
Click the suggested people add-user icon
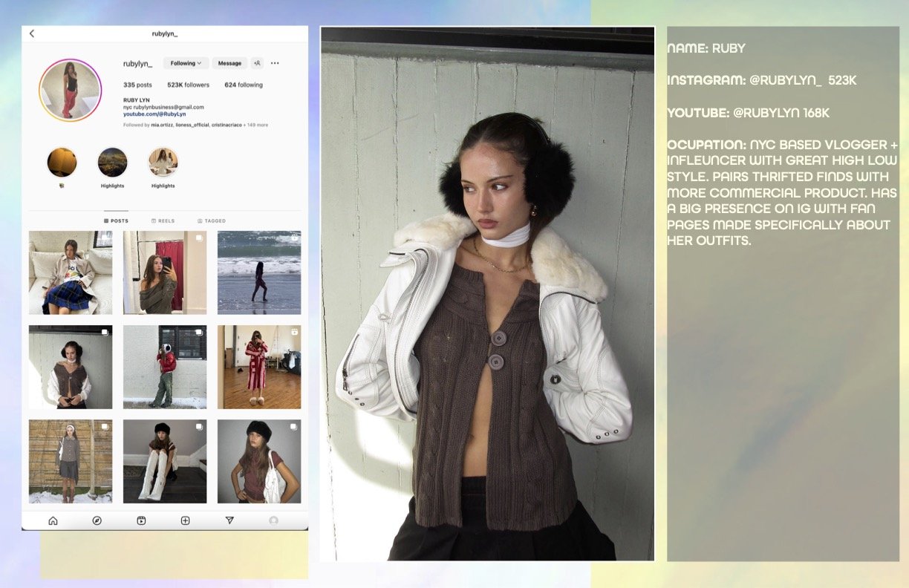click(257, 63)
